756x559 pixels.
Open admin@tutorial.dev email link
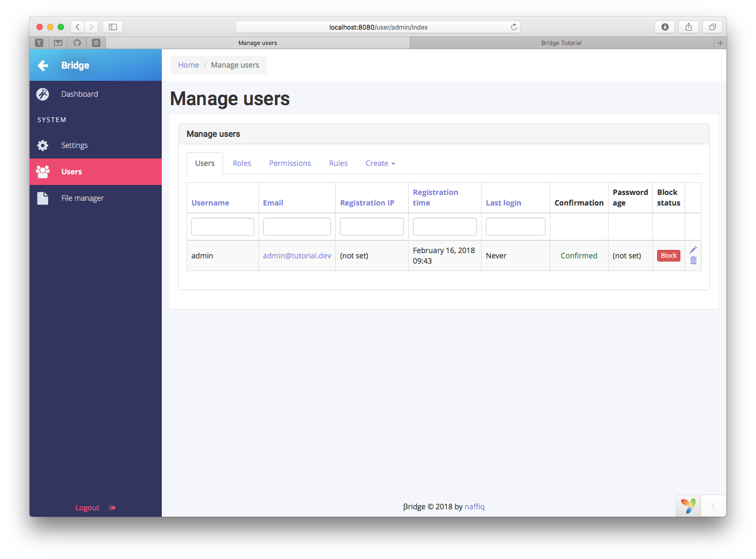pos(297,256)
